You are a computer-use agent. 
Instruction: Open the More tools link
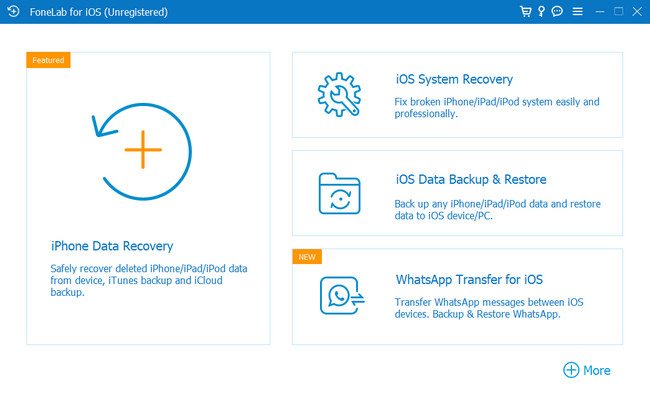point(597,370)
